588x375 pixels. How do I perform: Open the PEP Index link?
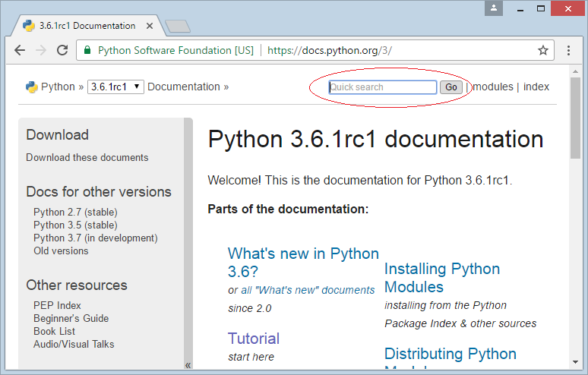(57, 305)
